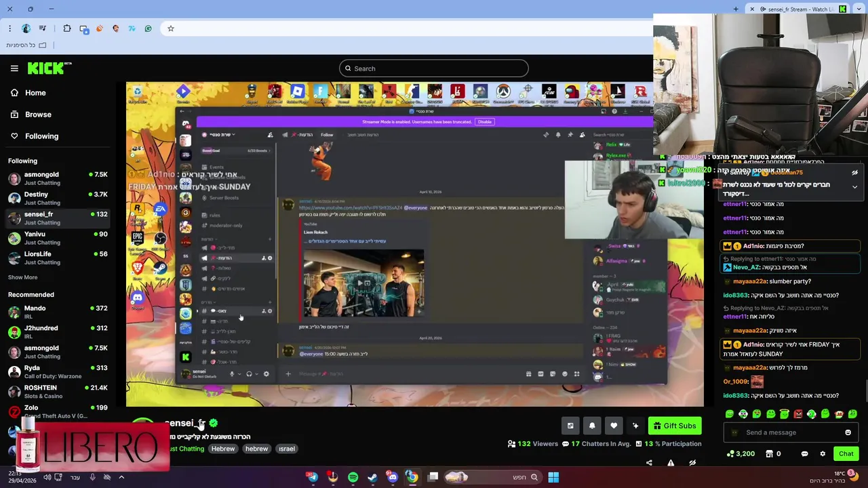Screen dimensions: 868x488
Task: Click the crossed-eye hide icon
Action: point(692,463)
